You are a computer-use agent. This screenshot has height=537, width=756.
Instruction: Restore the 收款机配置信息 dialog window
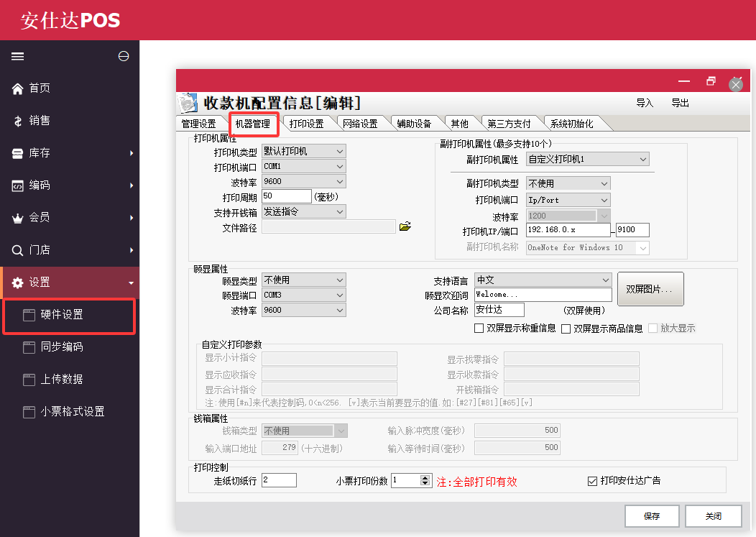click(x=711, y=81)
